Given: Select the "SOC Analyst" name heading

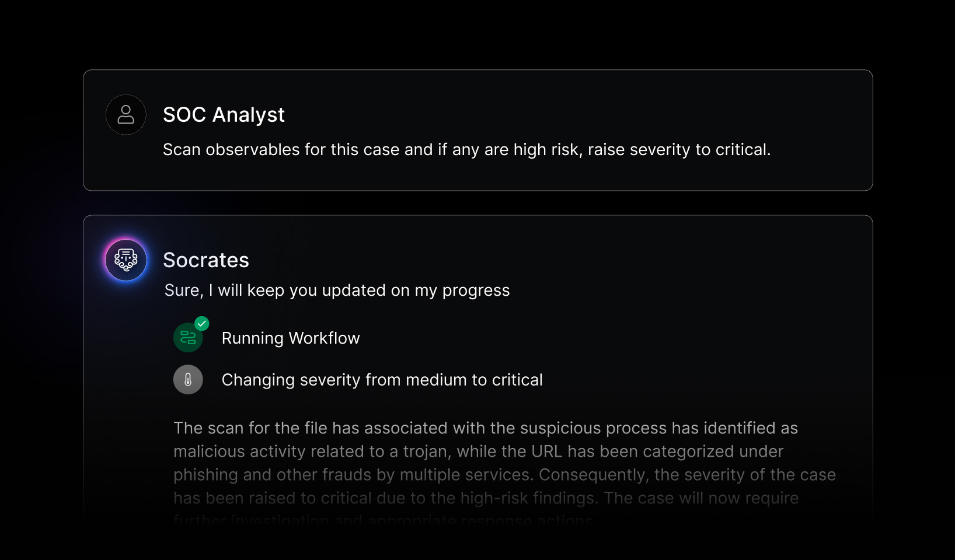Looking at the screenshot, I should pyautogui.click(x=224, y=115).
